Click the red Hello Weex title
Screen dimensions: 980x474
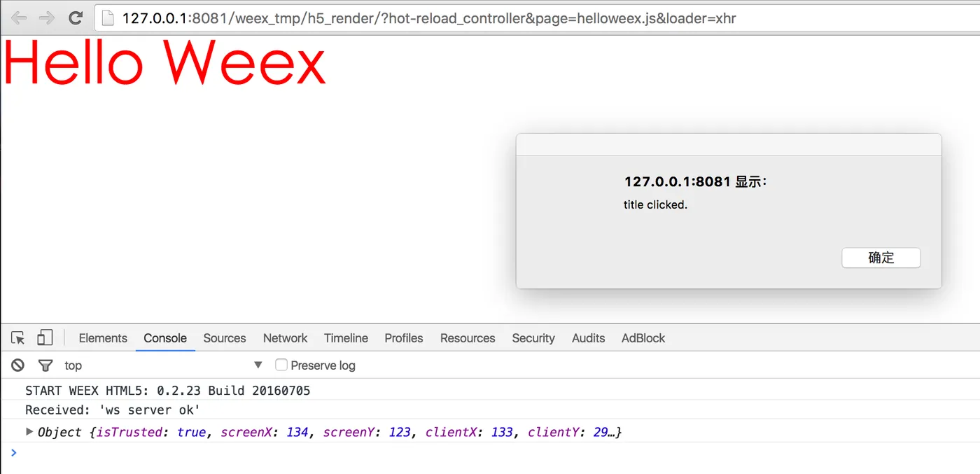[x=165, y=62]
